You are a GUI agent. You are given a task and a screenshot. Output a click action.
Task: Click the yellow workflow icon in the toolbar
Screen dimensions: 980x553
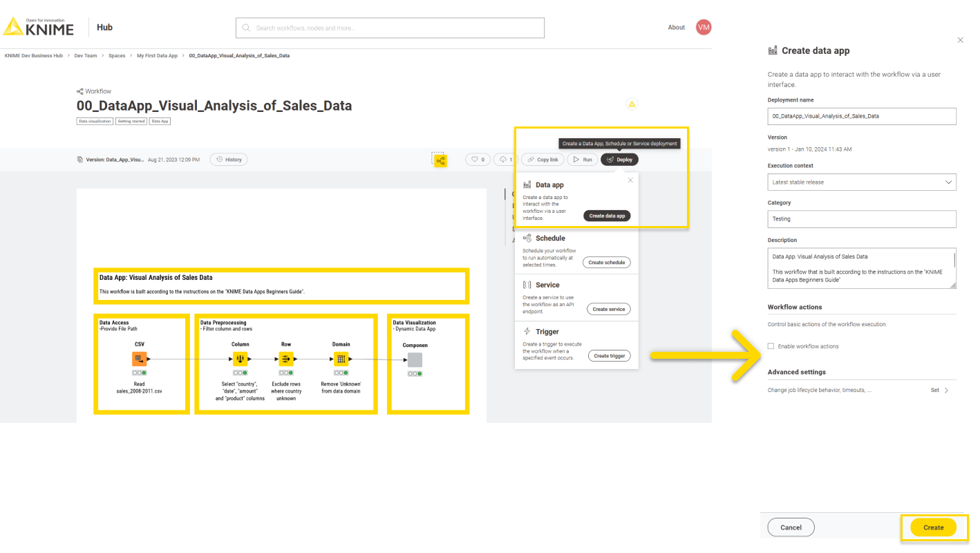[440, 160]
